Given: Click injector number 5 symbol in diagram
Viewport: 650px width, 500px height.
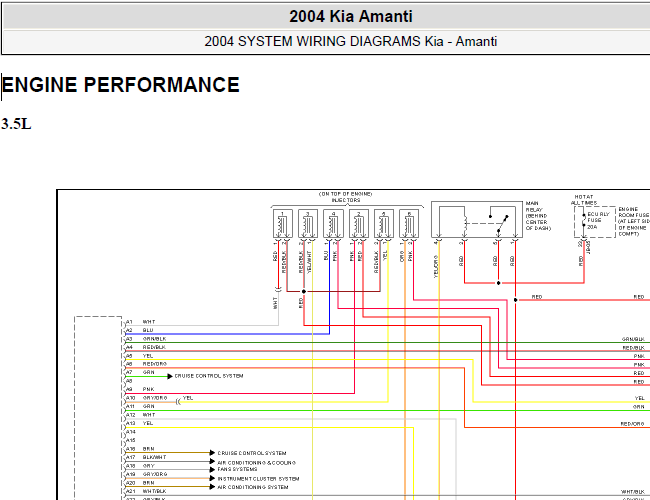Looking at the screenshot, I should (384, 223).
